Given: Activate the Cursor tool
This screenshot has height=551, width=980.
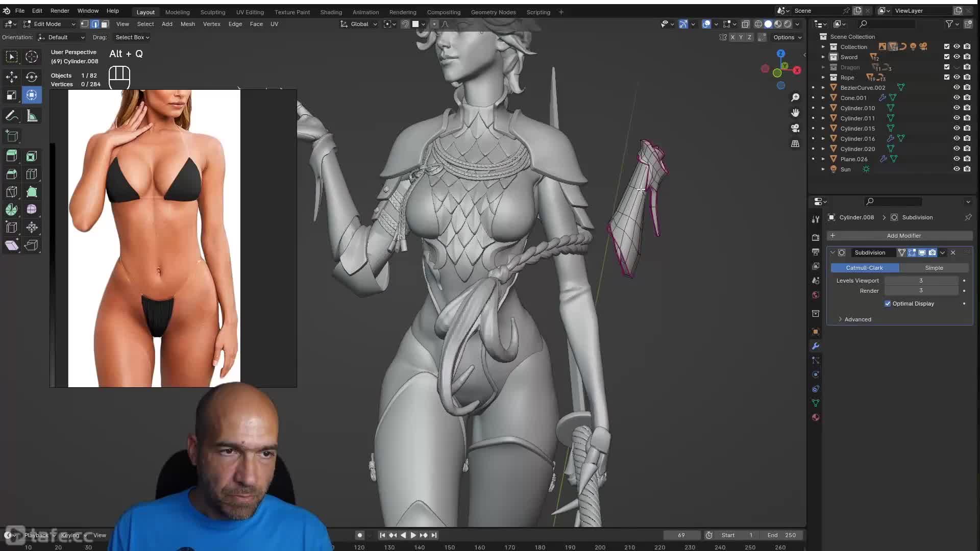Looking at the screenshot, I should 32,57.
